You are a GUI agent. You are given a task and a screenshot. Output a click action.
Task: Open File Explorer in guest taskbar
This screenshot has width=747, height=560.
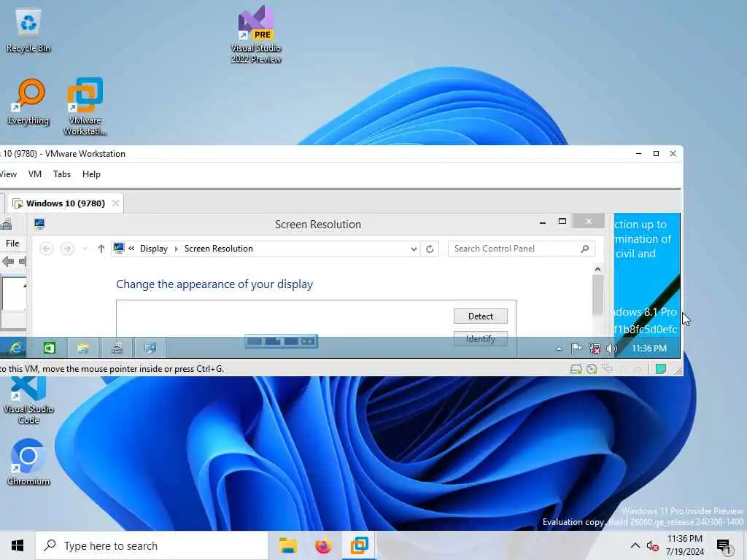pos(83,348)
